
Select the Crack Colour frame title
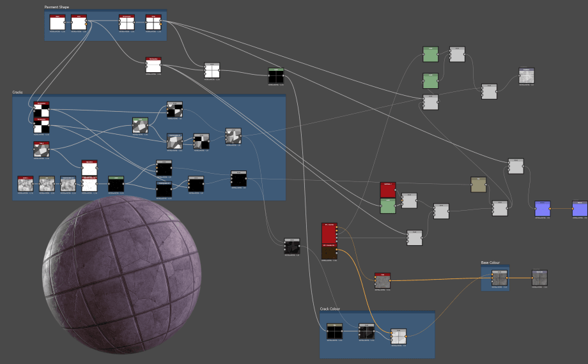pos(330,309)
